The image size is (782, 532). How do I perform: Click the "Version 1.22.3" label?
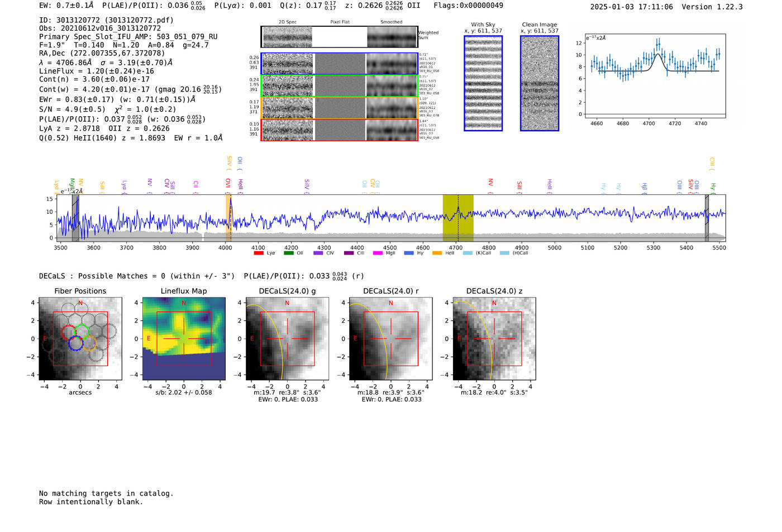pos(712,7)
